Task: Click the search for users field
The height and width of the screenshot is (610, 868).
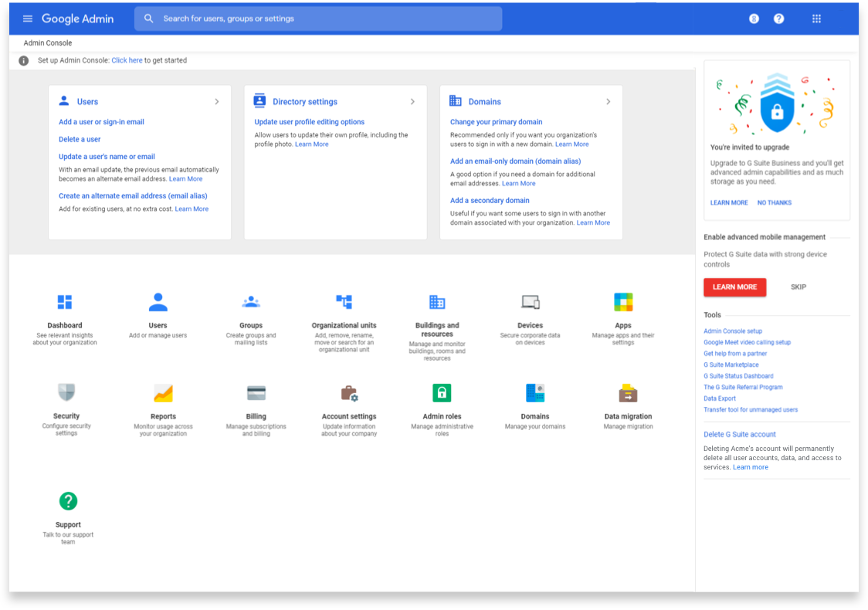Action: click(318, 18)
